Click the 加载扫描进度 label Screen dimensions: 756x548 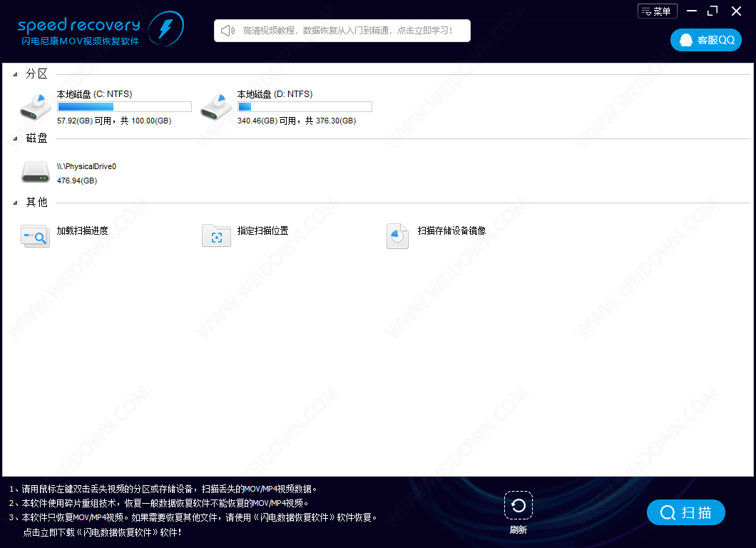83,230
